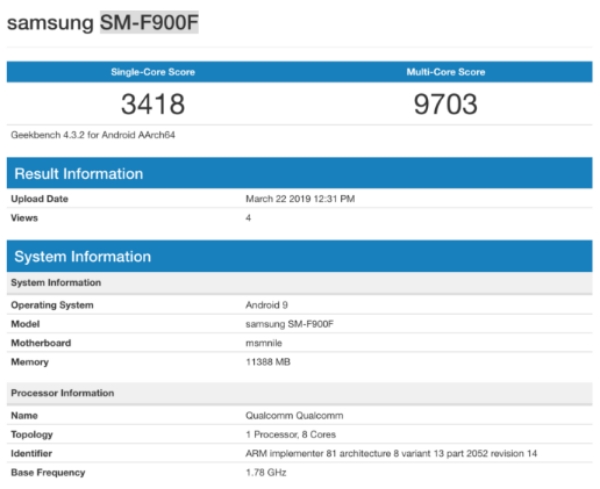Select the Model label
This screenshot has height=489, width=600.
pyautogui.click(x=25, y=324)
